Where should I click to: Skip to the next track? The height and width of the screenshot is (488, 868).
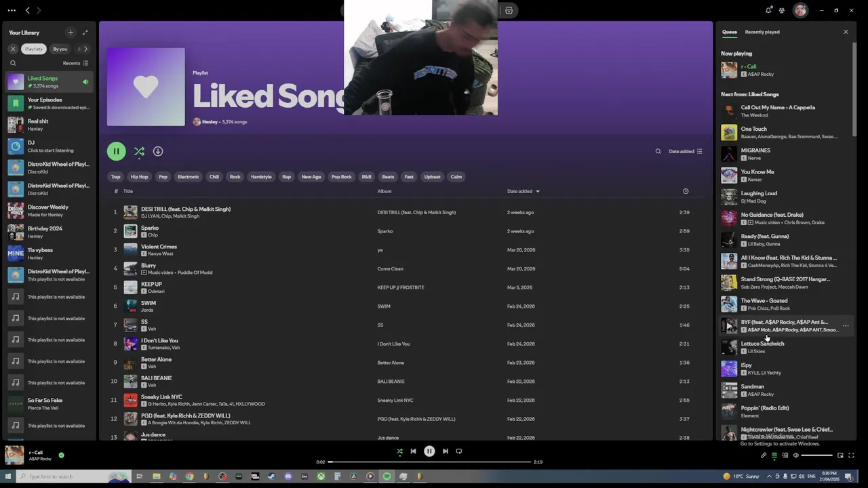446,451
